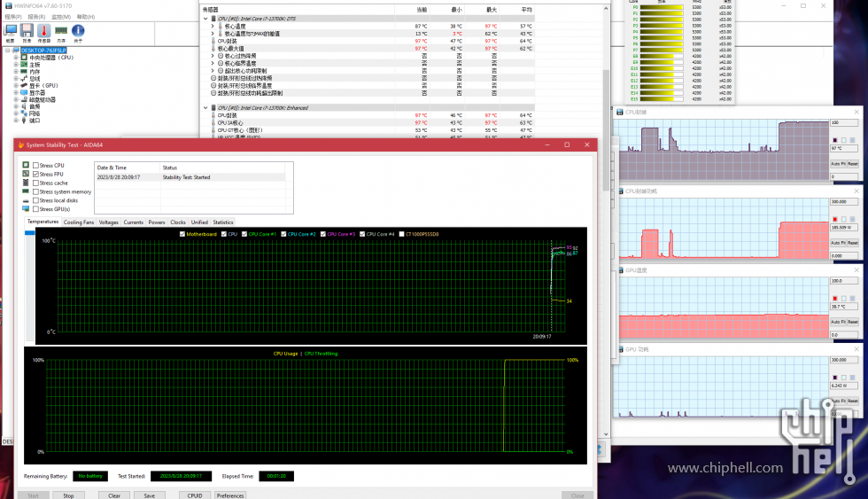Click the Stress GPU monitor icon

tap(26, 209)
